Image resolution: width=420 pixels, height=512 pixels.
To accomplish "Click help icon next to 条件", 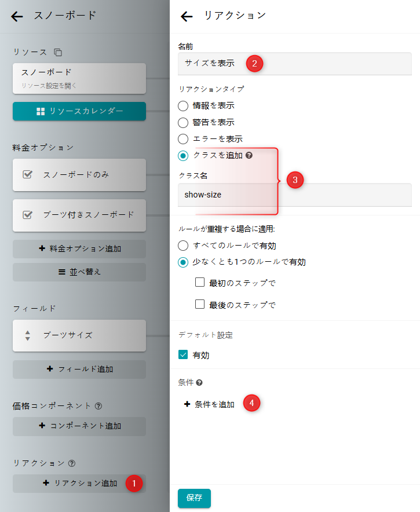I will 199,383.
